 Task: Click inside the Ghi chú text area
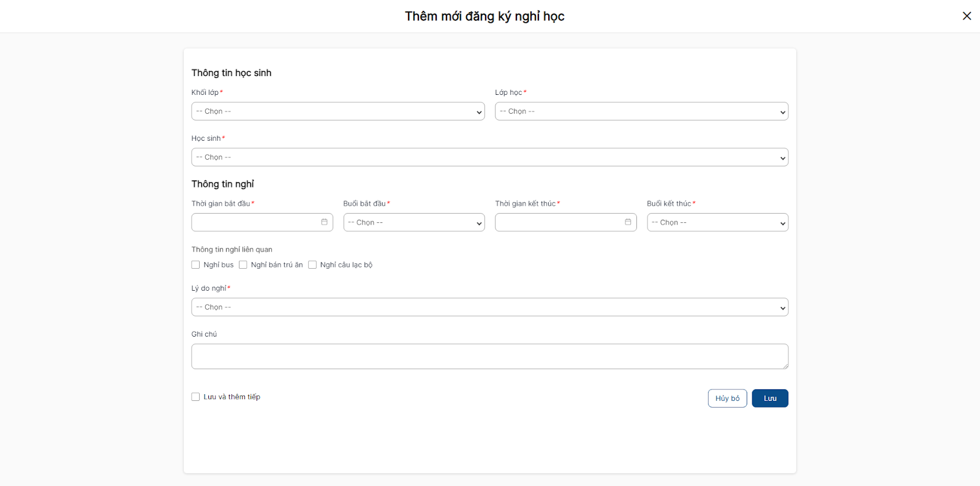point(489,356)
